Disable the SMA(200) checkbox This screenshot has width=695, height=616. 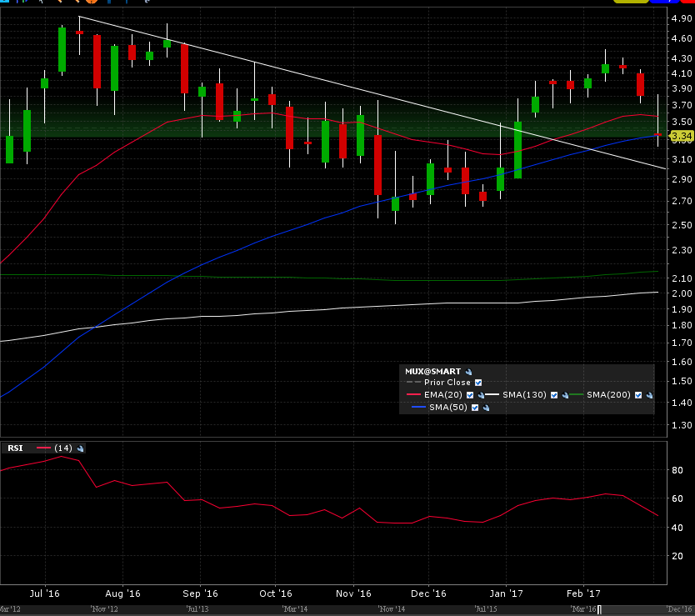(x=639, y=395)
